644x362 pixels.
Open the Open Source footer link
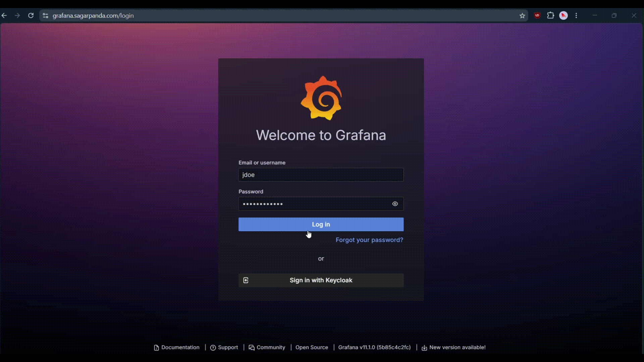(x=312, y=348)
